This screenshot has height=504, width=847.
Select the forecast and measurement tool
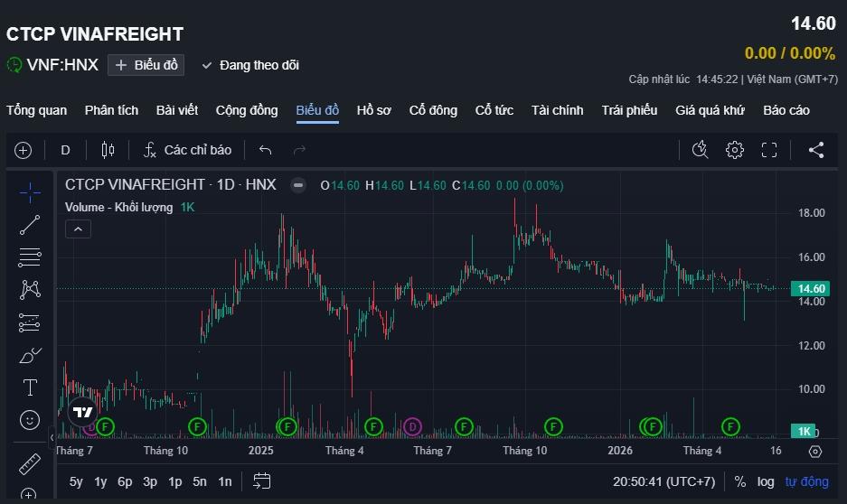(30, 322)
